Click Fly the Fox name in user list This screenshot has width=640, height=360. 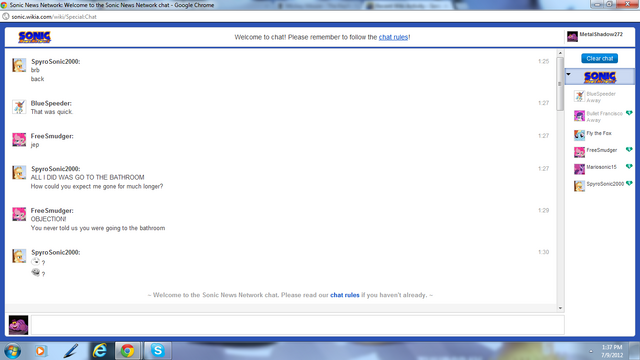[599, 133]
